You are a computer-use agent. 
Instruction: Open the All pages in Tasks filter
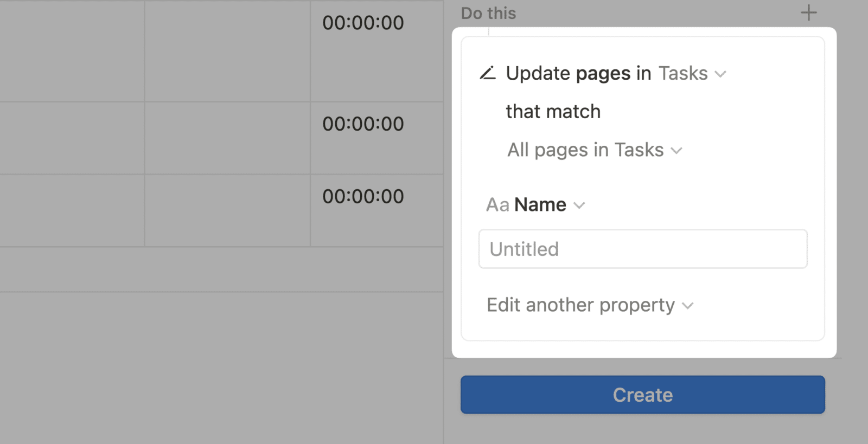595,150
